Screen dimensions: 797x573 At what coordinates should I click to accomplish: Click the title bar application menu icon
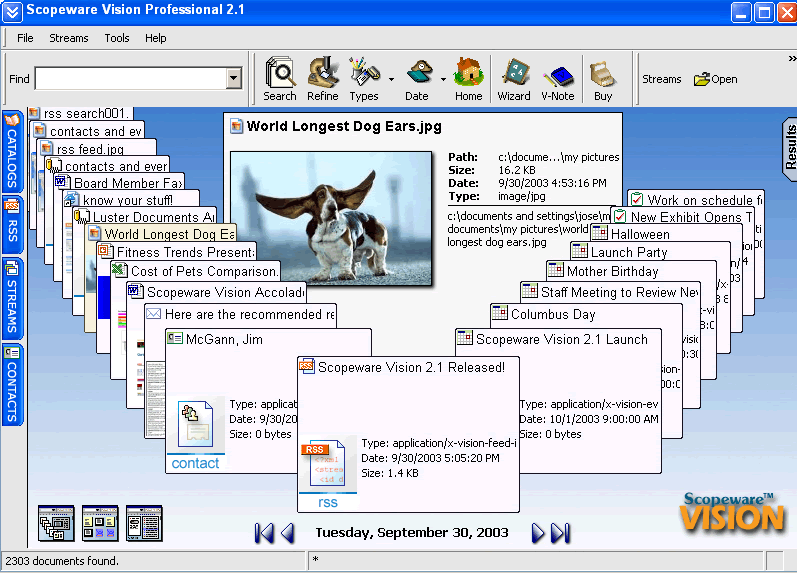(x=12, y=12)
